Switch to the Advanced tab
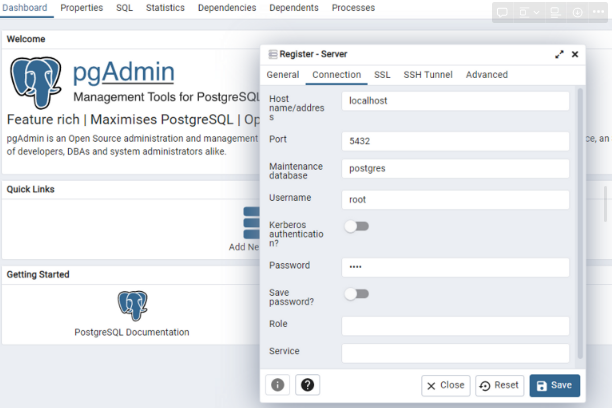 487,75
